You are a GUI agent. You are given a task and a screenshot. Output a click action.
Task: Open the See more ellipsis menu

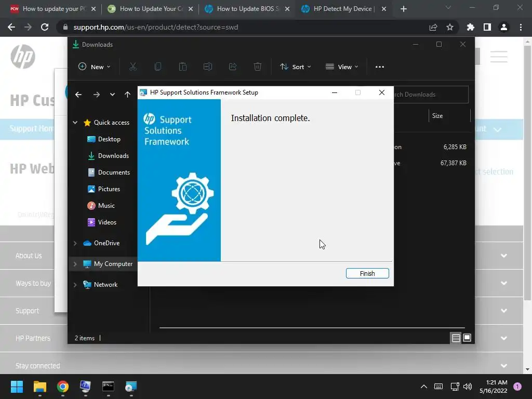click(380, 67)
